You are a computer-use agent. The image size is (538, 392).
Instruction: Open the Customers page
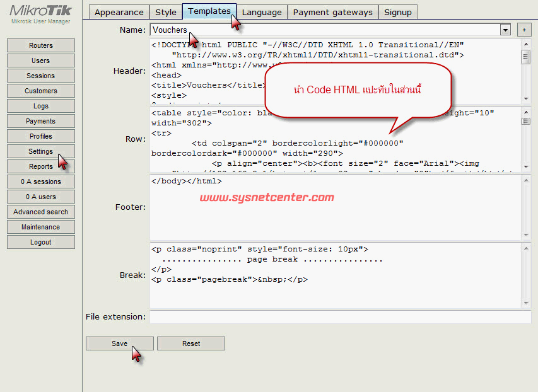click(41, 91)
